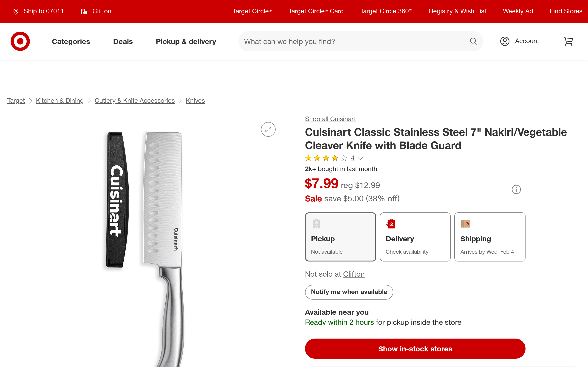Open the shopping cart icon

point(568,41)
